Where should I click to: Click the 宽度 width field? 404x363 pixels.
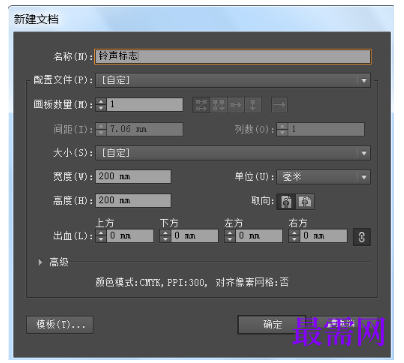(x=133, y=176)
